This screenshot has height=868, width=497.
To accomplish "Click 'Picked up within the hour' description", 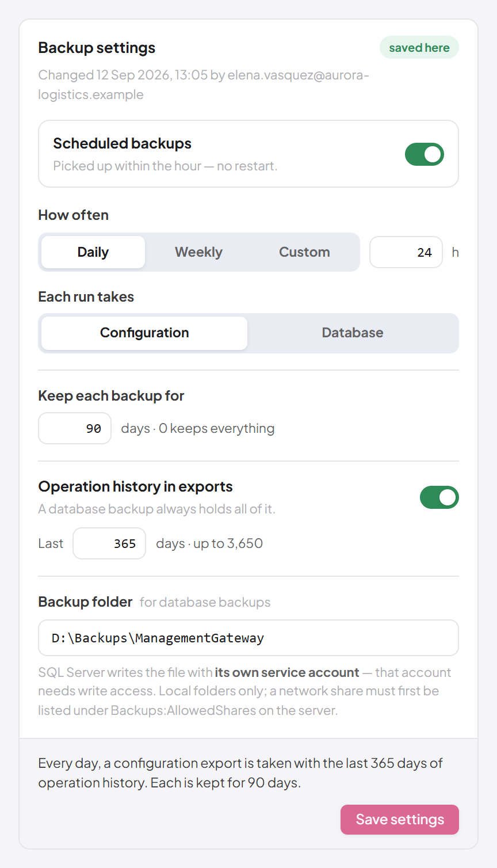I will click(165, 166).
